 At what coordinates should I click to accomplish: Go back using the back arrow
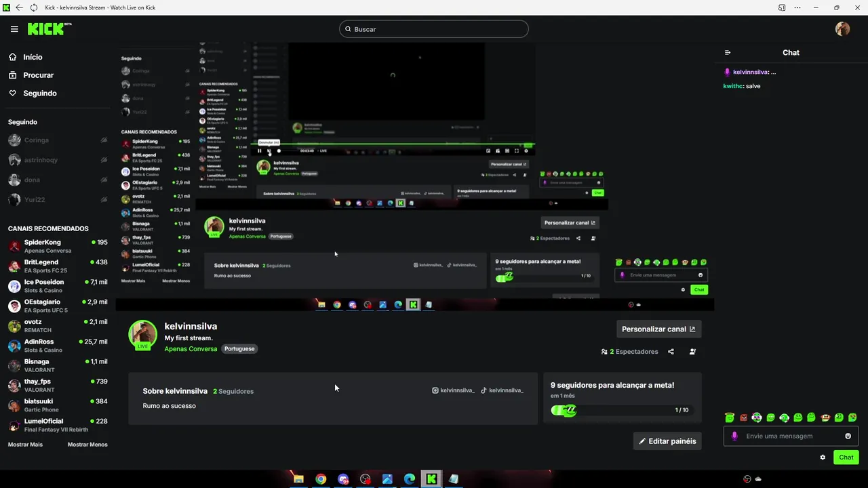pos(19,7)
